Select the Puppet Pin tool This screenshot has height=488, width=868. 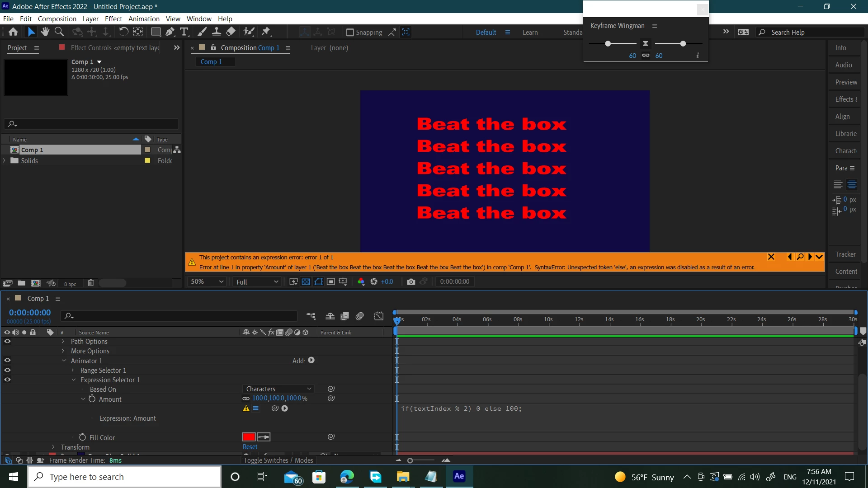(x=266, y=32)
